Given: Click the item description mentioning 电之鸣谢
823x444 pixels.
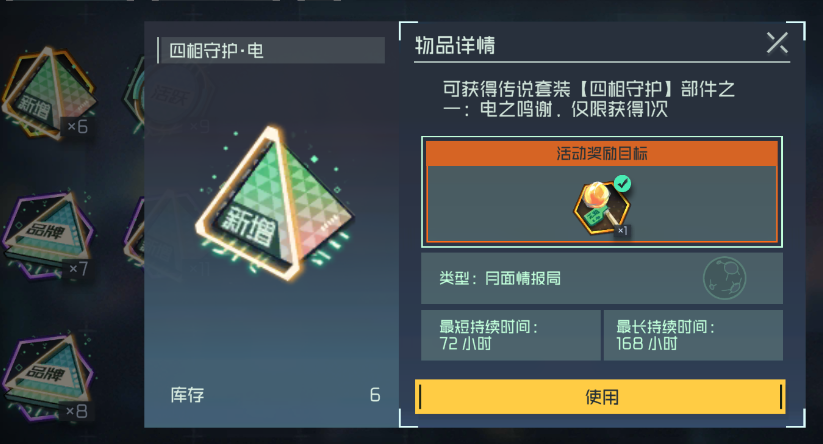Looking at the screenshot, I should point(588,99).
